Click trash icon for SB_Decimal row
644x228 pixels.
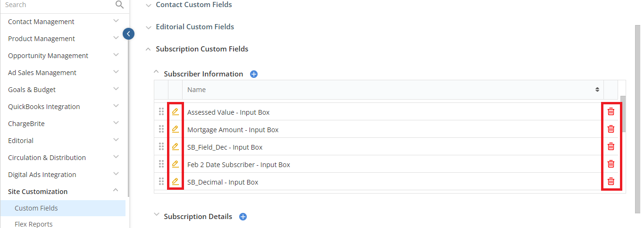tap(611, 182)
